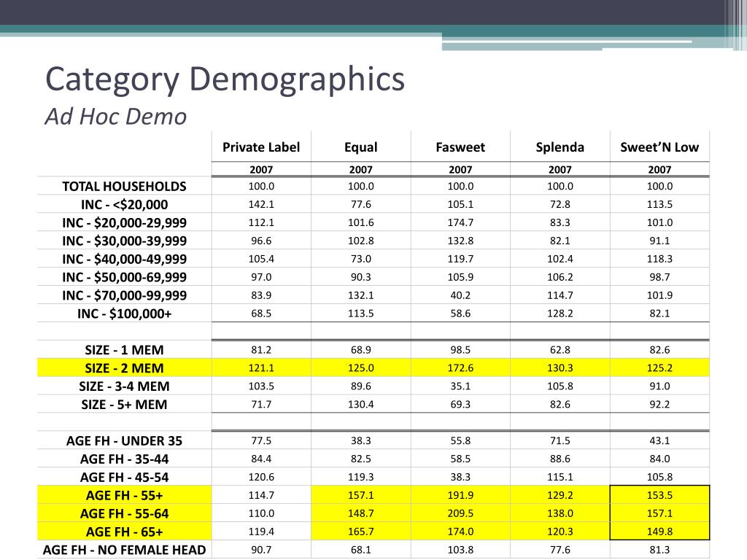Click the "INC - $20,000-29,999" row label
The width and height of the screenshot is (747, 560).
point(124,222)
